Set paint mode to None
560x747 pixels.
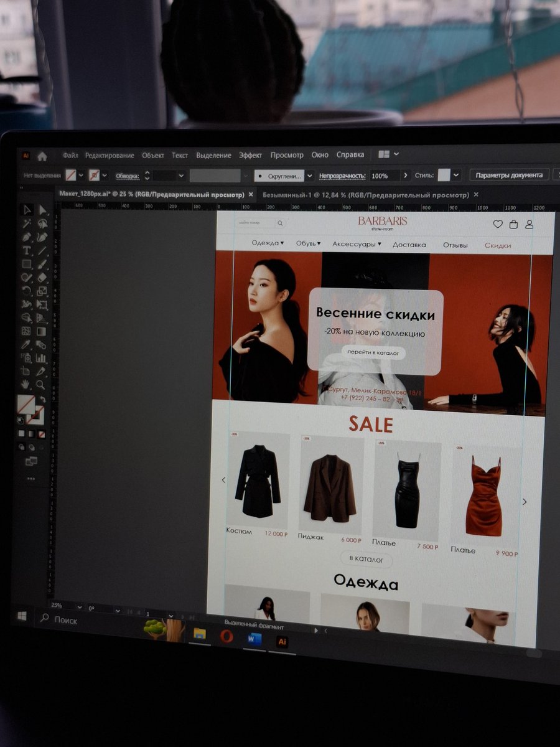coord(42,433)
